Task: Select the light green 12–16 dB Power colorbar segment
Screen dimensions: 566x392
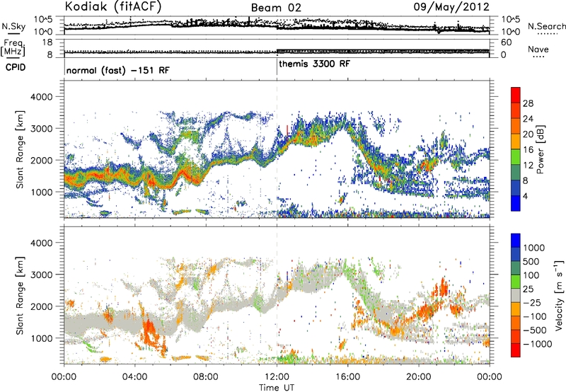Action: [516, 156]
